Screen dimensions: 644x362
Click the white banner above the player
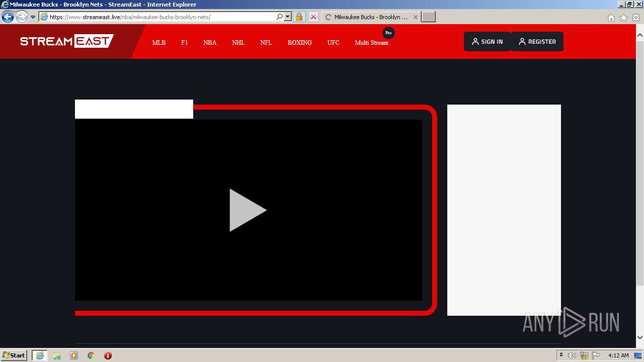coord(134,109)
